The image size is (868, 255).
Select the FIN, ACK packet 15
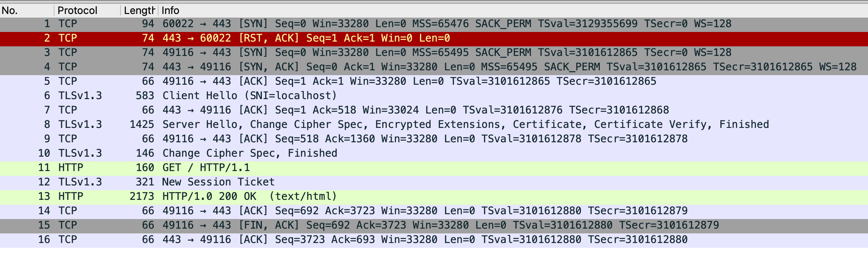click(434, 226)
